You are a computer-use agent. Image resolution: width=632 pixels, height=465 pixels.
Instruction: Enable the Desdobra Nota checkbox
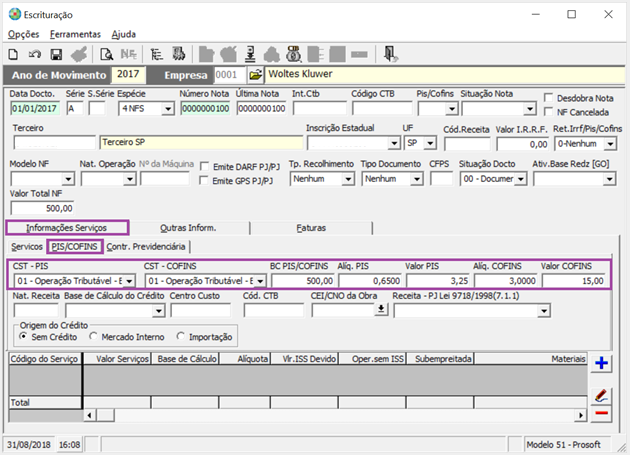[549, 98]
